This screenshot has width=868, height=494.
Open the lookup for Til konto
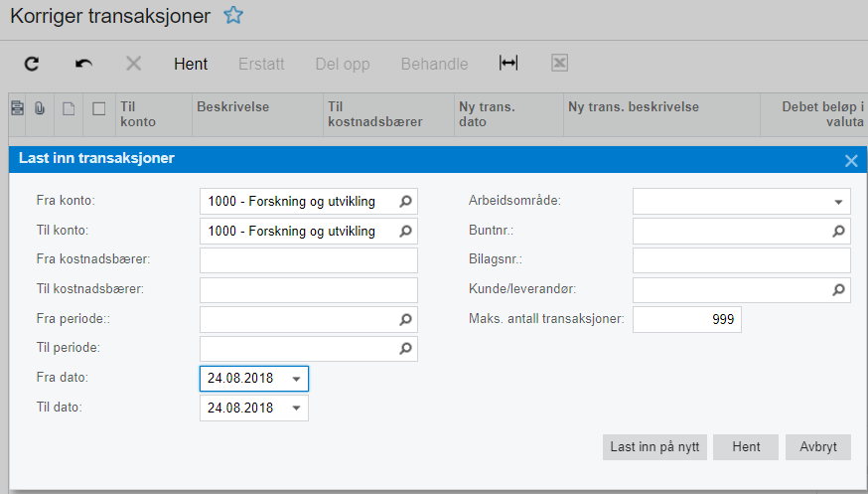pos(405,232)
